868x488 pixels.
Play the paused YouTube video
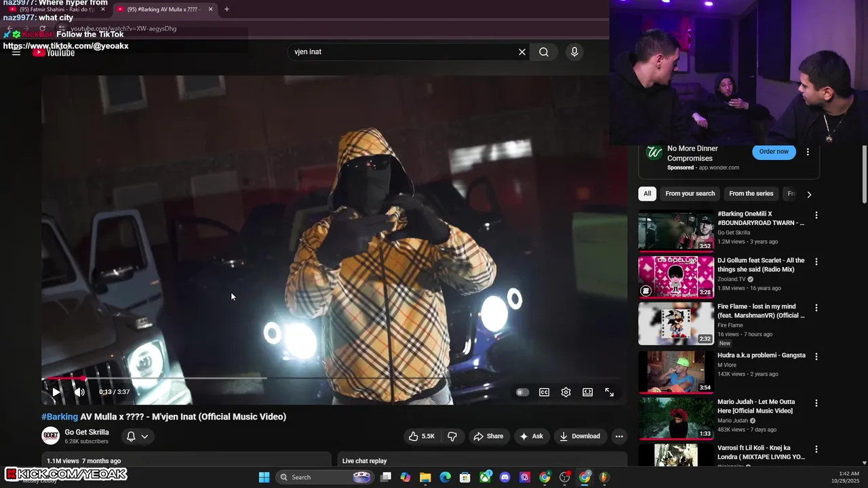click(x=56, y=392)
